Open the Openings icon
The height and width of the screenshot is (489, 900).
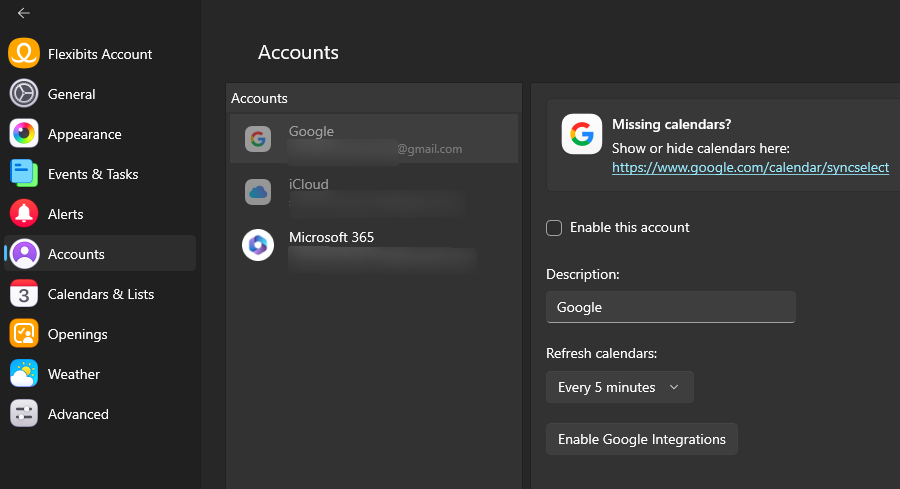click(24, 334)
